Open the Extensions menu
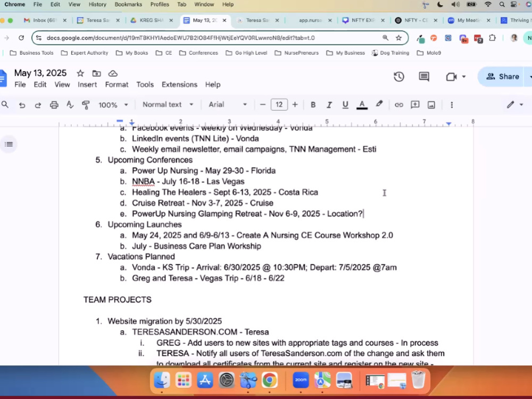The width and height of the screenshot is (532, 399). click(179, 85)
